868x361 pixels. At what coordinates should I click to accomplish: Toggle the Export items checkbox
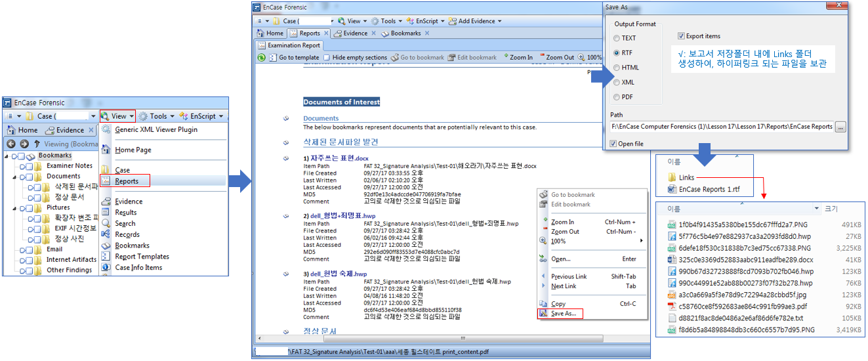point(681,36)
